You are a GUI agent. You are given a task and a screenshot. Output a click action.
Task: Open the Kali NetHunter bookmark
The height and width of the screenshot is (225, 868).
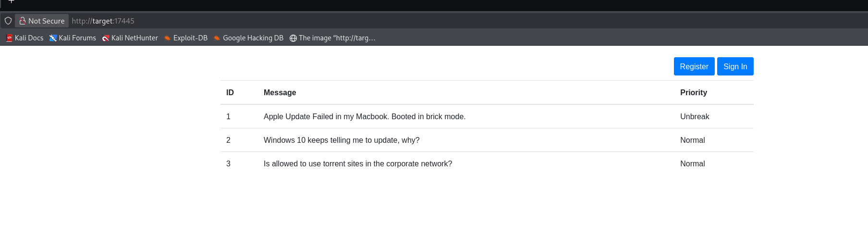(130, 38)
